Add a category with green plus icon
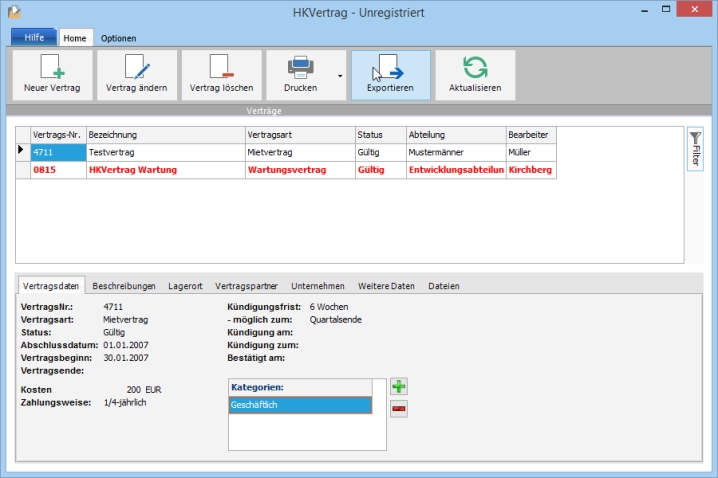The image size is (718, 478). [x=398, y=386]
